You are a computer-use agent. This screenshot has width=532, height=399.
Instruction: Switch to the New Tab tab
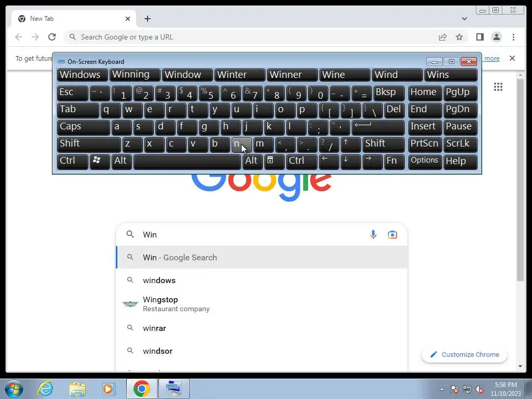pos(74,19)
